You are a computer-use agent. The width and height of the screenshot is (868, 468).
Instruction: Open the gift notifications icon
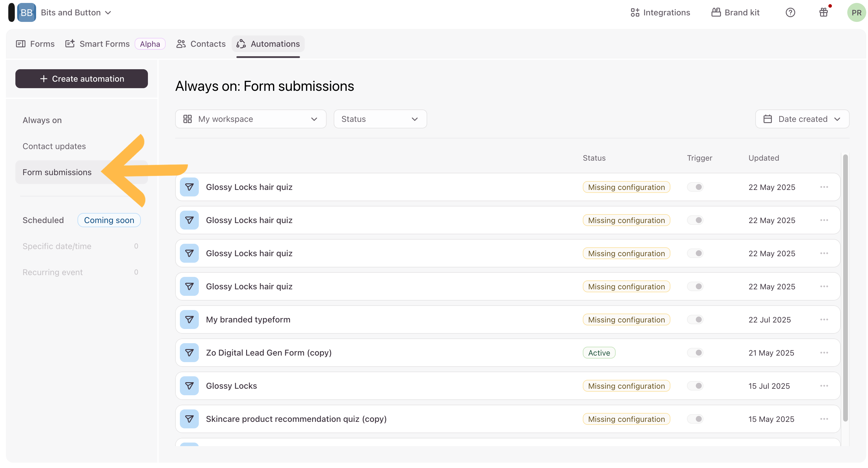click(823, 12)
